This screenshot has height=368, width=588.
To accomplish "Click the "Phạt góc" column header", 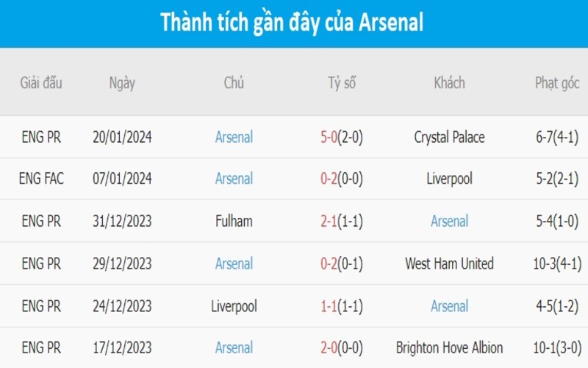I will point(557,82).
